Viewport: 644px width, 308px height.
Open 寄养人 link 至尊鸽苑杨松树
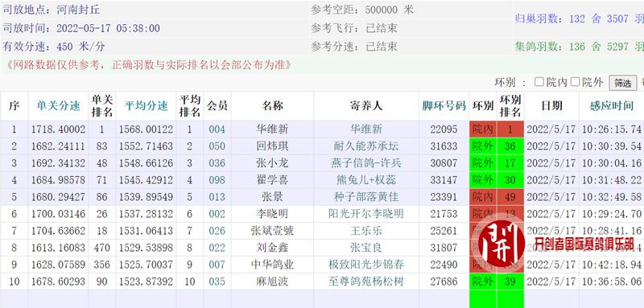point(366,281)
